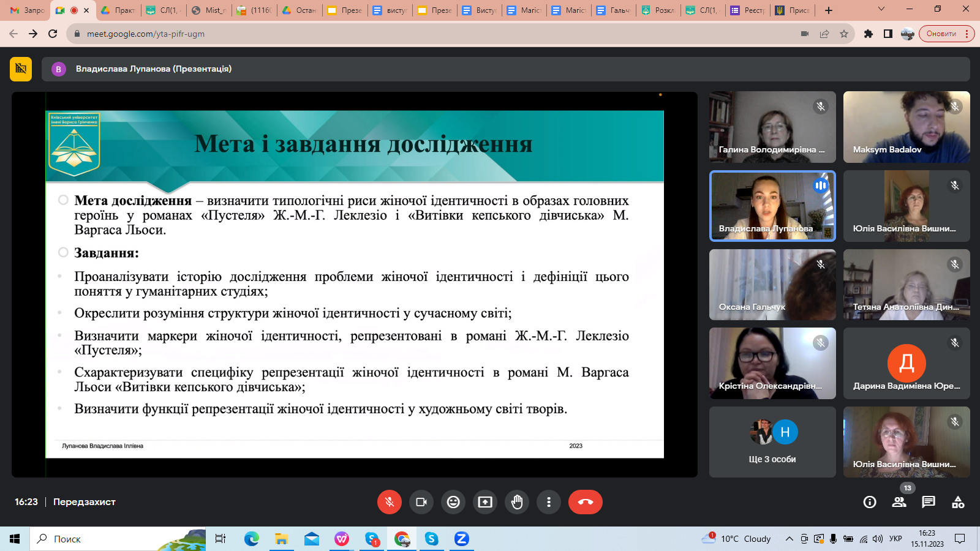Select Maksym Badalov's video tile

pos(907,127)
